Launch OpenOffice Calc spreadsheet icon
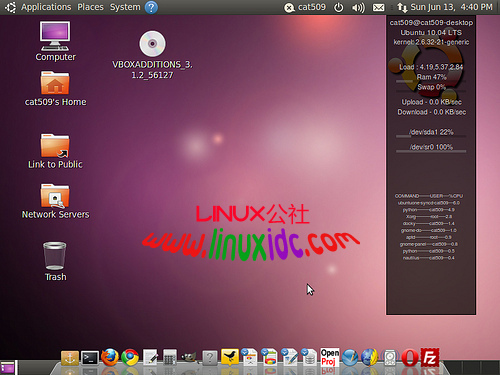This screenshot has width=500, height=375. (269, 357)
